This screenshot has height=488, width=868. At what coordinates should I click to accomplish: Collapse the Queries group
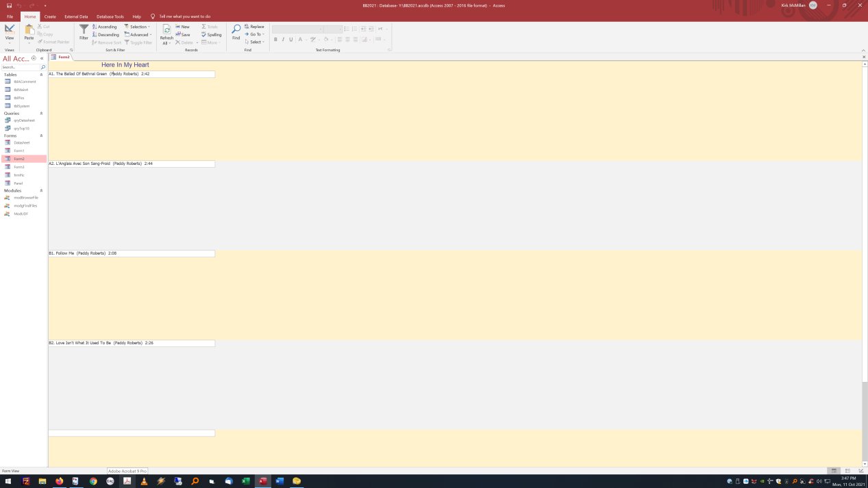click(41, 114)
